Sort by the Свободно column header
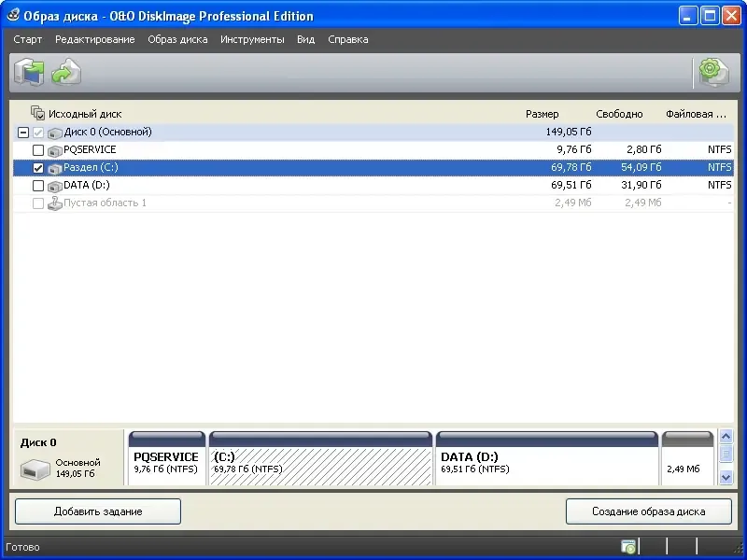Image resolution: width=747 pixels, height=560 pixels. pyautogui.click(x=619, y=114)
